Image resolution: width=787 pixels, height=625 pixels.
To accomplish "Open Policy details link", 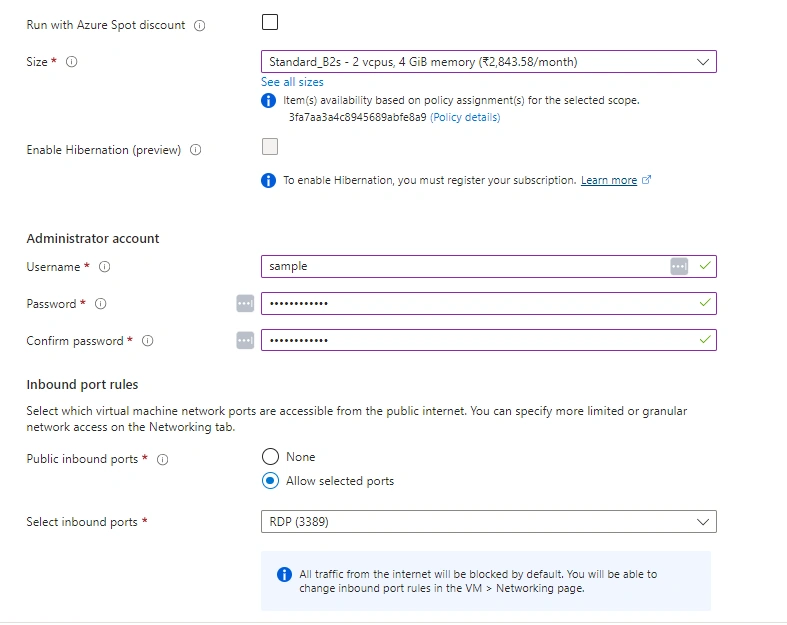I will (465, 117).
